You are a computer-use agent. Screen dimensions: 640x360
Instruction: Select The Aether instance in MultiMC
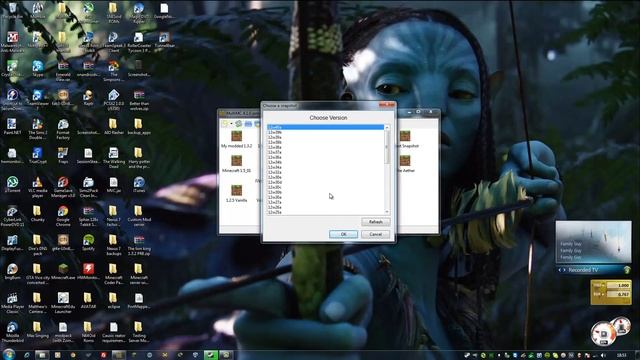(x=405, y=164)
